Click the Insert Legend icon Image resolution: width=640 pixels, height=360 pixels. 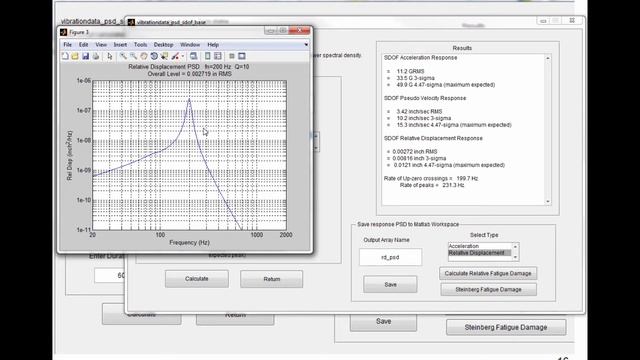[218, 56]
